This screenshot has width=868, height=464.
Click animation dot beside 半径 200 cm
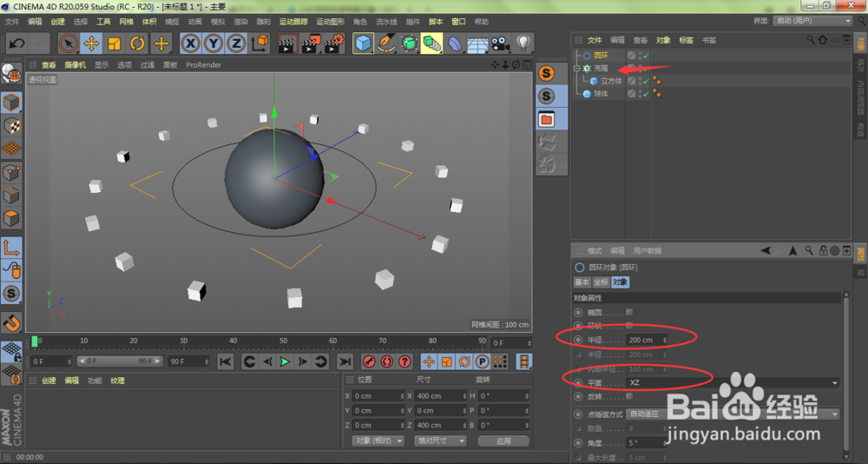click(578, 340)
